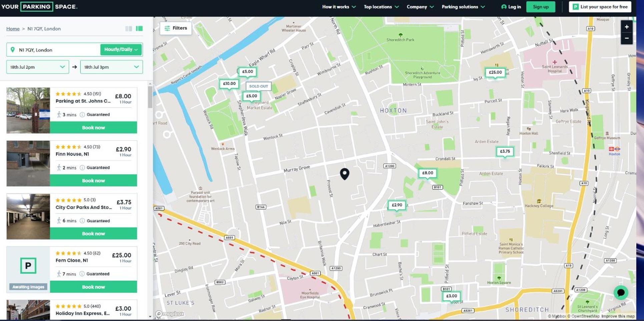This screenshot has width=644, height=321.
Task: Click the £5.00 marker near Shepherd Market Estate
Action: coord(251,96)
